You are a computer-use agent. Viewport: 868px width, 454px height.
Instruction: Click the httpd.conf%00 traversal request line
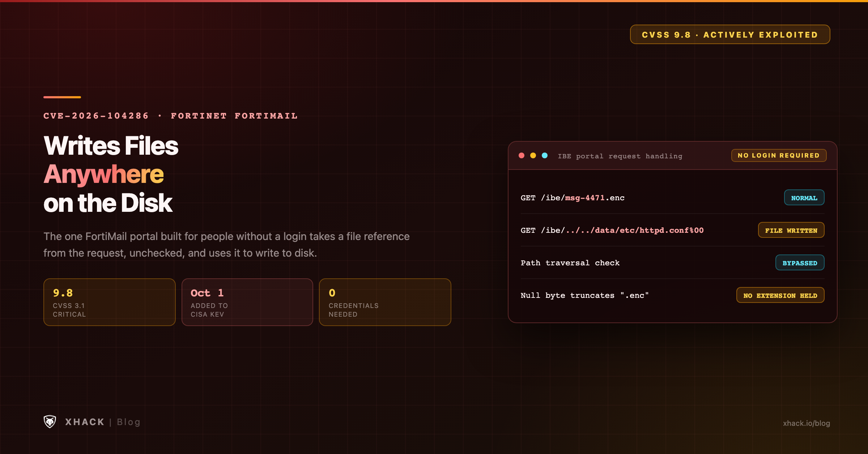(x=612, y=230)
